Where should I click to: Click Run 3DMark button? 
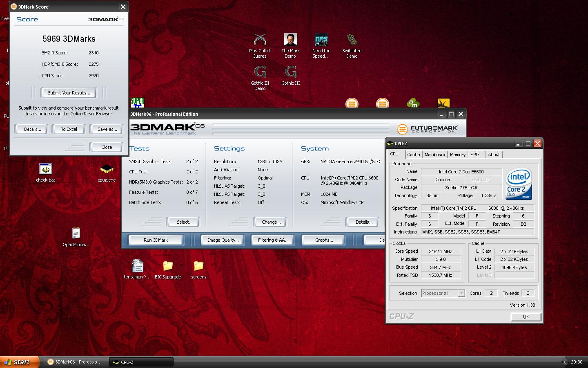(x=156, y=240)
